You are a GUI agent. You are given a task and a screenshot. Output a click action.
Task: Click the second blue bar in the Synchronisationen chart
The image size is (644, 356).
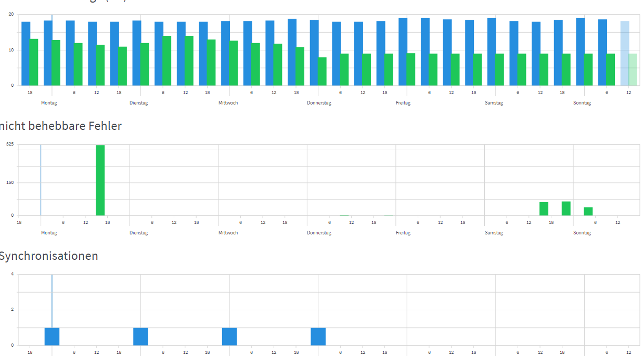point(140,336)
